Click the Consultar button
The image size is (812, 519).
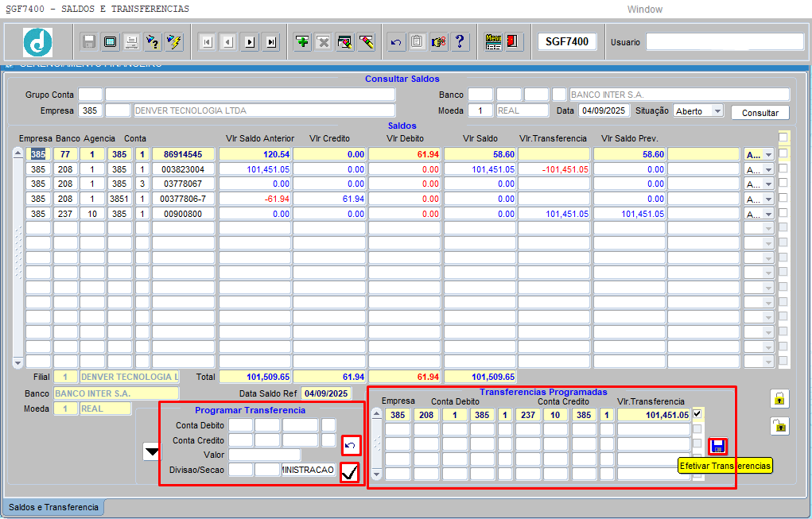pyautogui.click(x=760, y=113)
